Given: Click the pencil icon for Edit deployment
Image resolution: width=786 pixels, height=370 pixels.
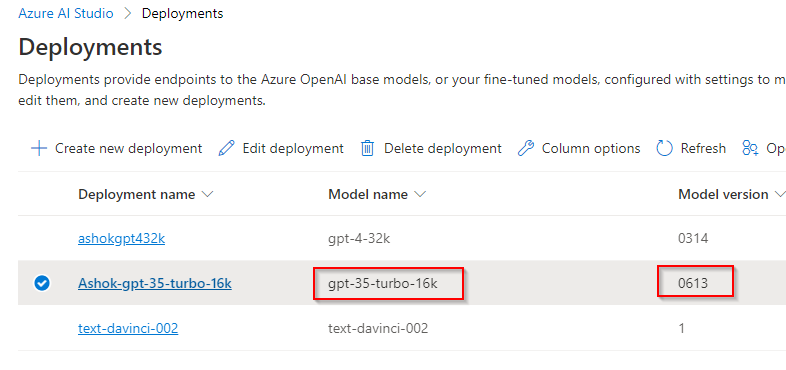Looking at the screenshot, I should (227, 148).
